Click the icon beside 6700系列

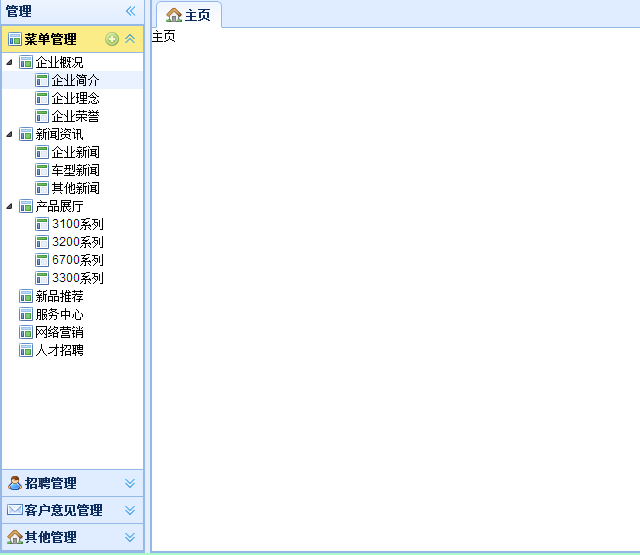pos(42,260)
